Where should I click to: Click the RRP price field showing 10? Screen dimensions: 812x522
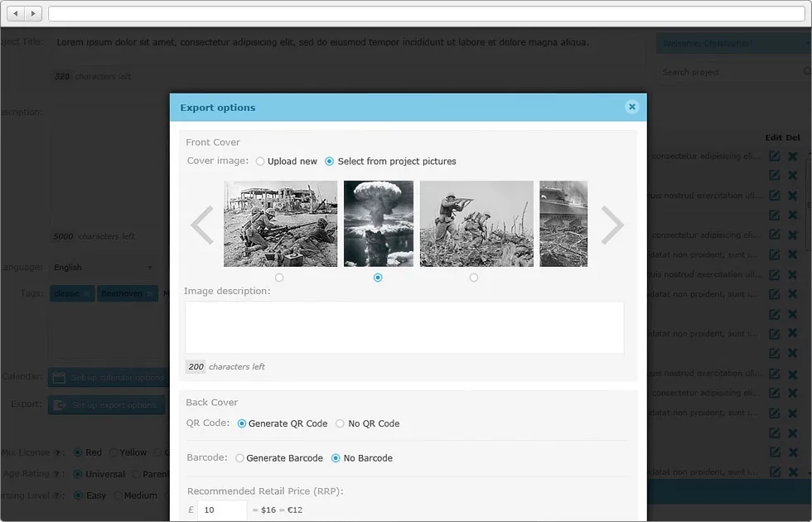coord(222,510)
